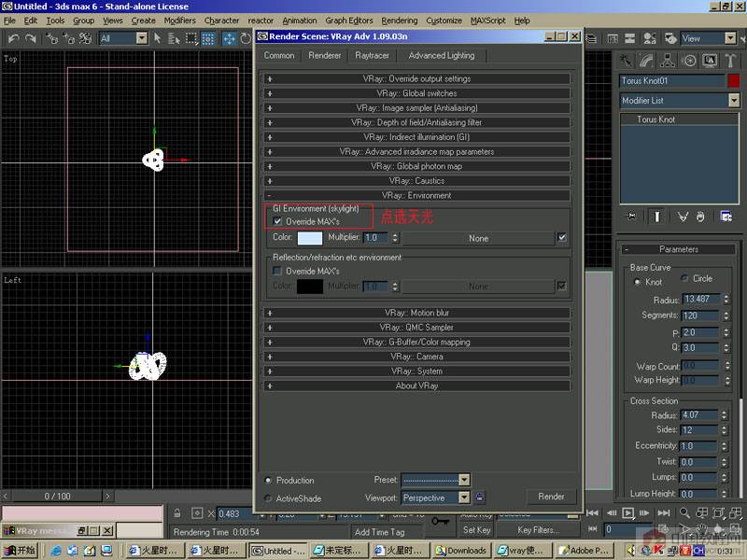
Task: Open the Rendering menu
Action: click(400, 21)
